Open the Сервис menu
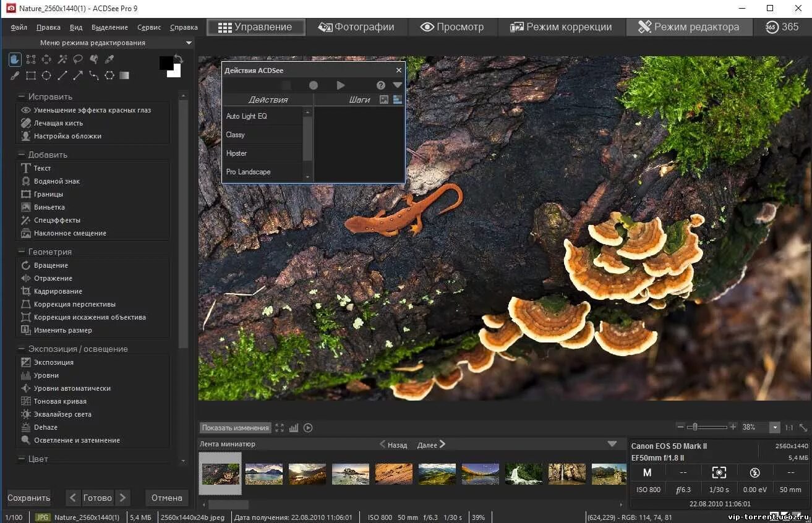This screenshot has height=523, width=812. pos(149,27)
